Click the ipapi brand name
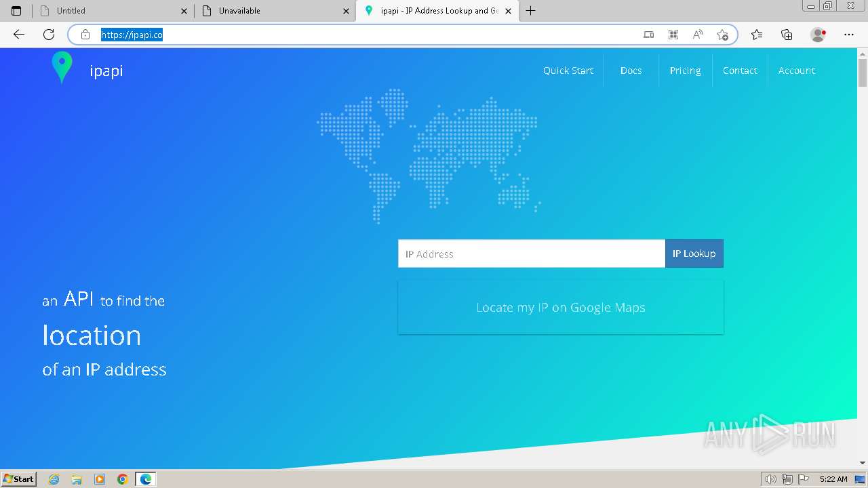Image resolution: width=868 pixels, height=488 pixels. click(x=106, y=70)
